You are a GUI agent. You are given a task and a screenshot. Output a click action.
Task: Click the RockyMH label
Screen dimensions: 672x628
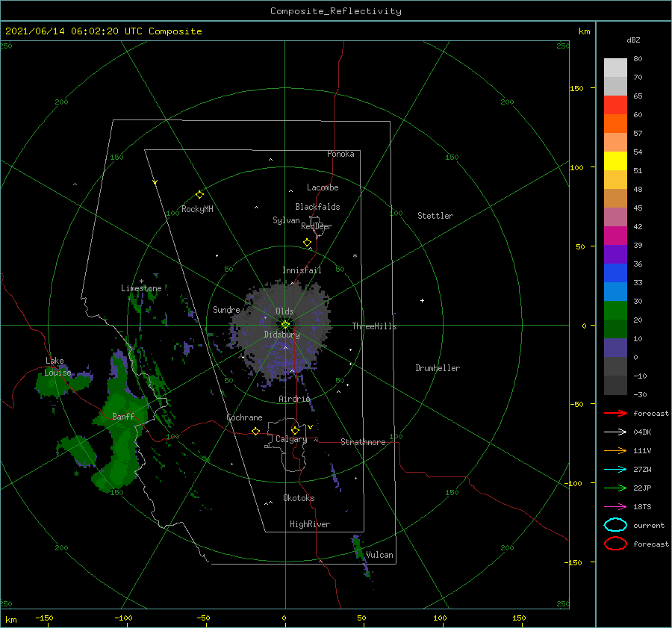pos(197,209)
